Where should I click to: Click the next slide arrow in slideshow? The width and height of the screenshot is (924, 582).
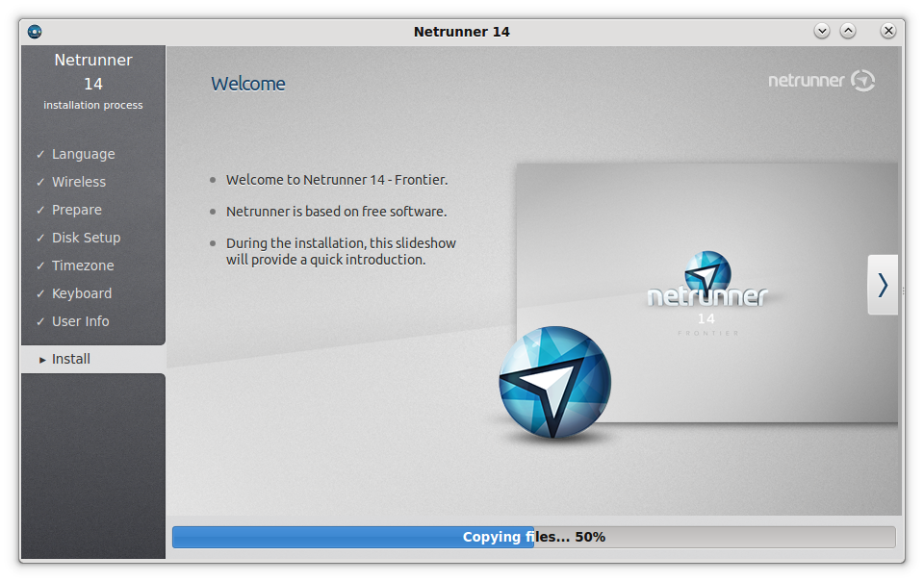883,285
